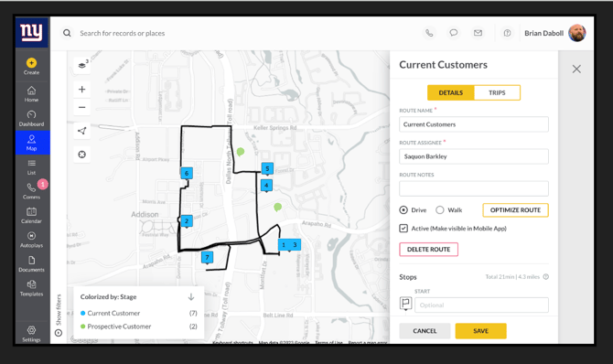Click the map navigation arrow tool
The image size is (613, 364).
[x=81, y=131]
